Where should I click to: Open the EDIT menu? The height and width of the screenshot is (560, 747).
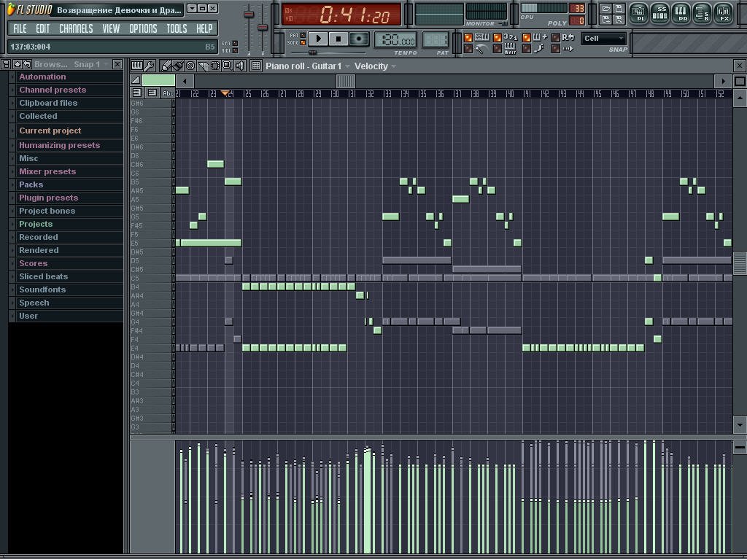click(42, 28)
